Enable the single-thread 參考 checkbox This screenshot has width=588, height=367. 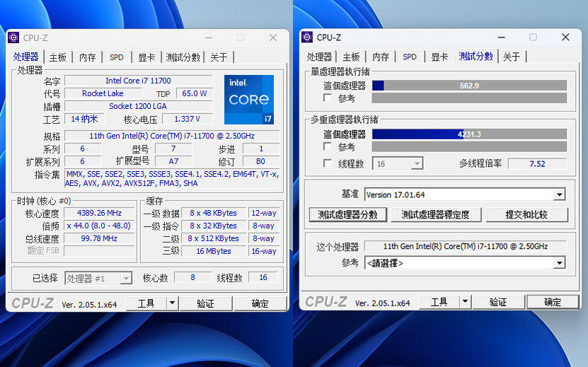328,98
